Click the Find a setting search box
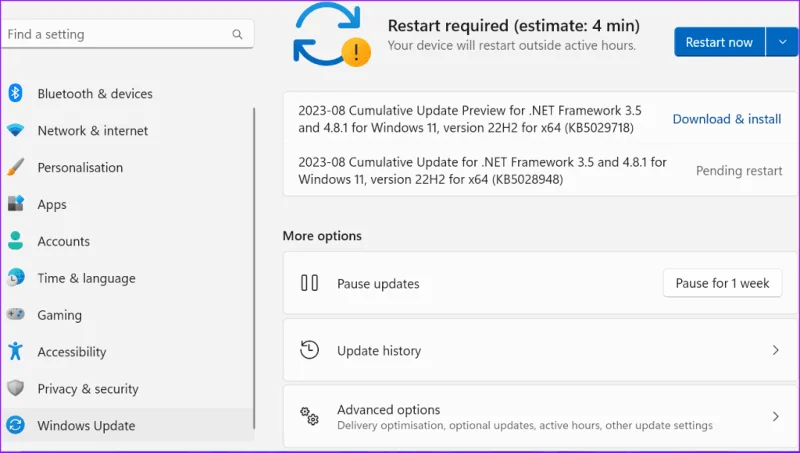800x453 pixels. click(x=128, y=34)
